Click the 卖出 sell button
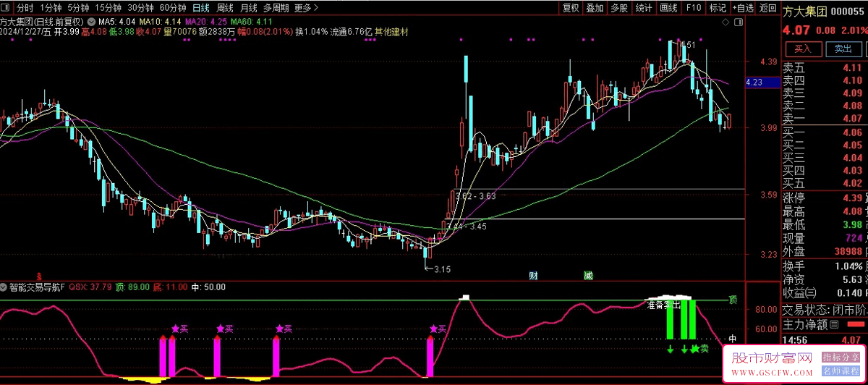Image resolution: width=868 pixels, height=385 pixels. coord(843,48)
